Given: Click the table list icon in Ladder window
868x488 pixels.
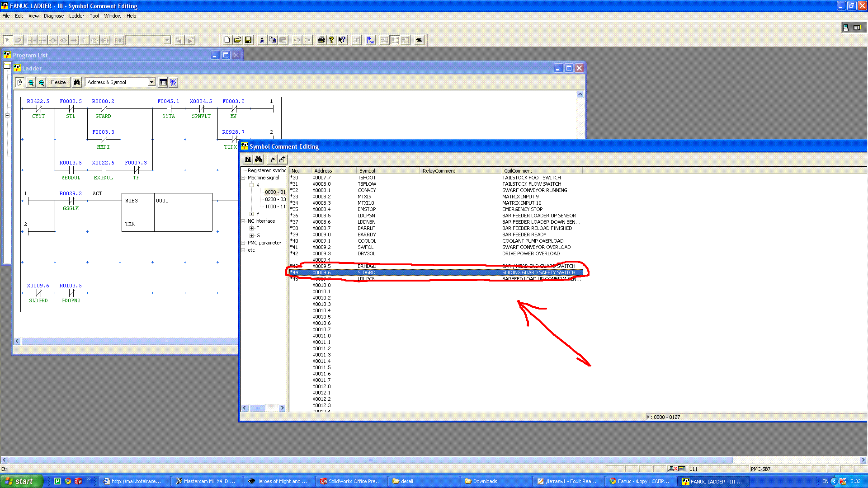Looking at the screenshot, I should point(163,82).
